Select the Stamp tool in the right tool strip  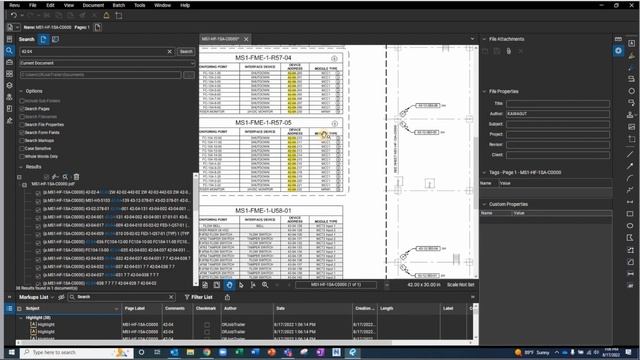click(x=631, y=115)
